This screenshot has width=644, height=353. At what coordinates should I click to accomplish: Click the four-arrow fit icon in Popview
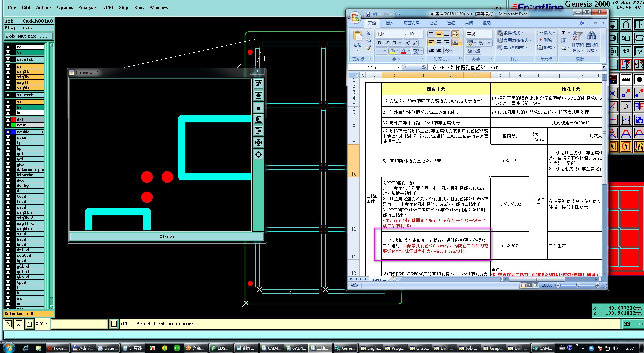click(x=258, y=143)
